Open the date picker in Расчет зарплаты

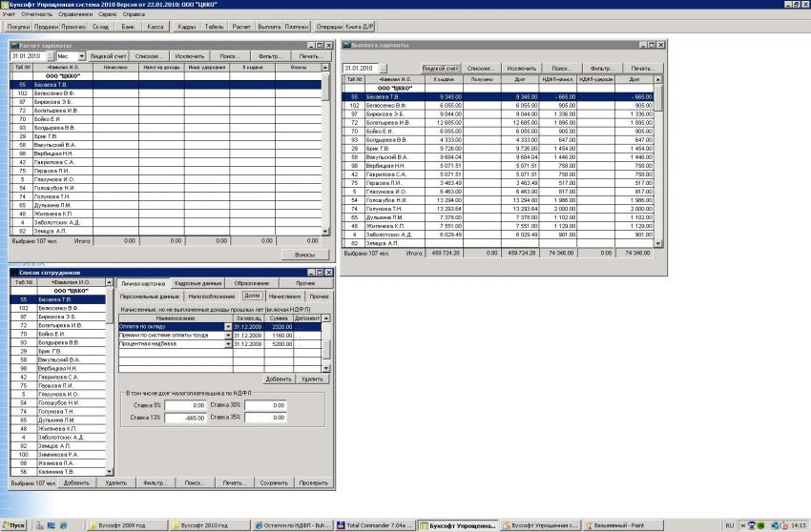point(52,56)
